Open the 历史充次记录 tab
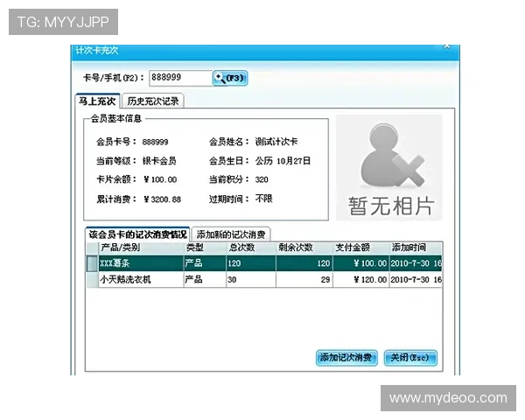This screenshot has height=420, width=525. click(x=152, y=101)
